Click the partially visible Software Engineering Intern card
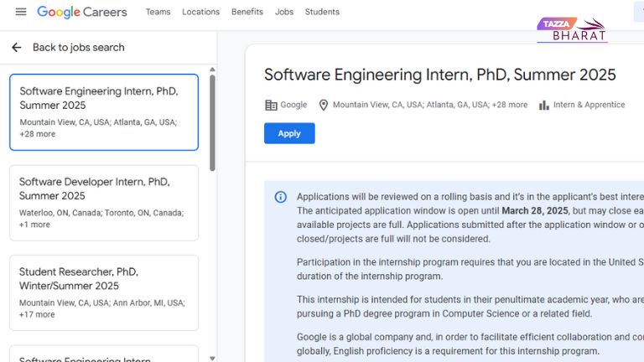 click(104, 354)
